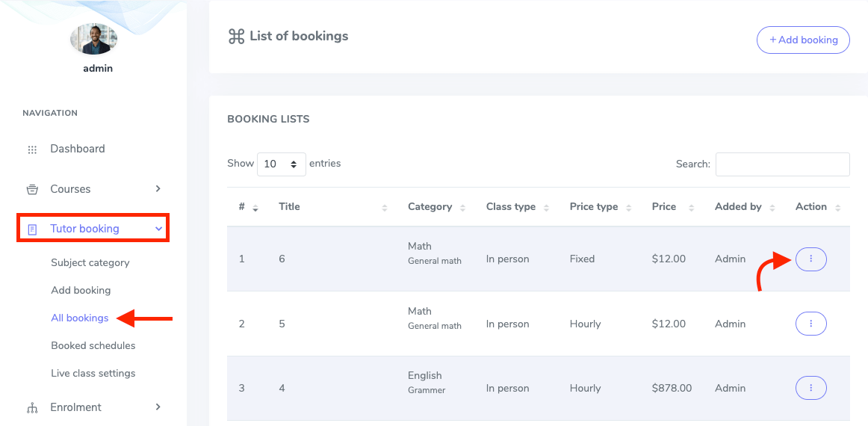868x426 pixels.
Task: Open action menu for booking row 3
Action: click(810, 388)
